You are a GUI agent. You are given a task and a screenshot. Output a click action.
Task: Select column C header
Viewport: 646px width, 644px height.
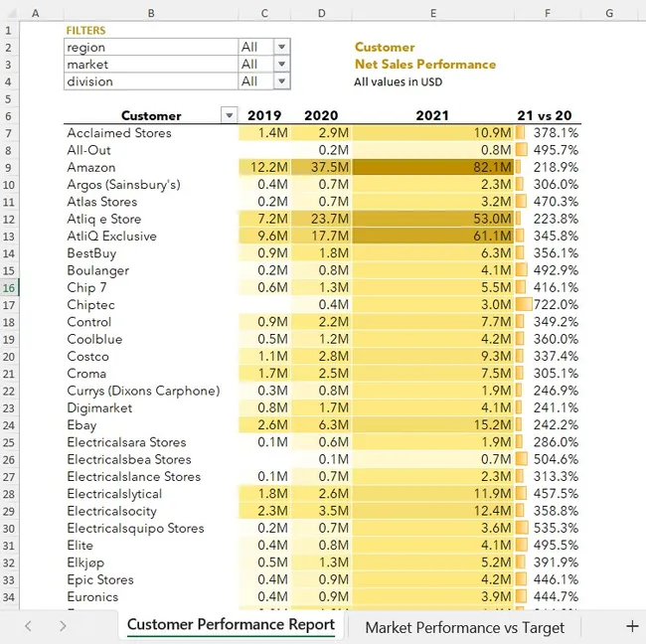264,13
